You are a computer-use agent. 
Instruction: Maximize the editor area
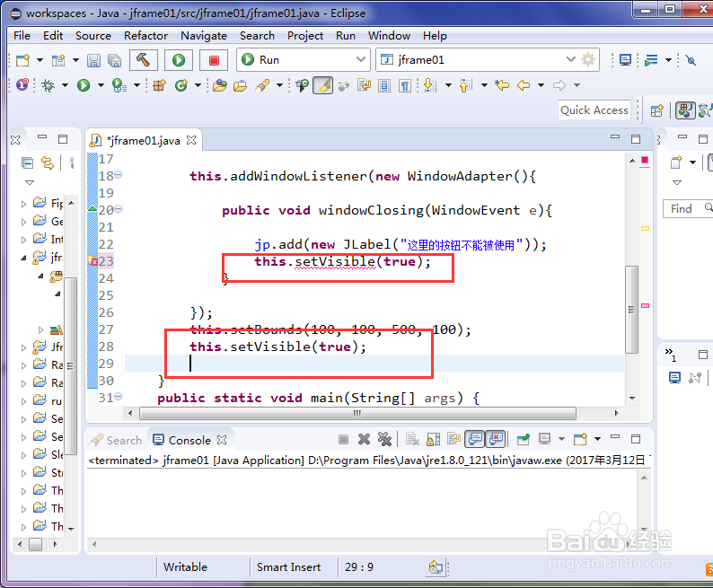(636, 138)
